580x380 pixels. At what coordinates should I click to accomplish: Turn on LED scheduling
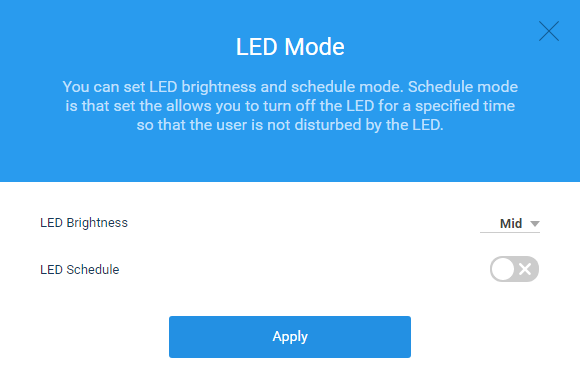pos(514,269)
